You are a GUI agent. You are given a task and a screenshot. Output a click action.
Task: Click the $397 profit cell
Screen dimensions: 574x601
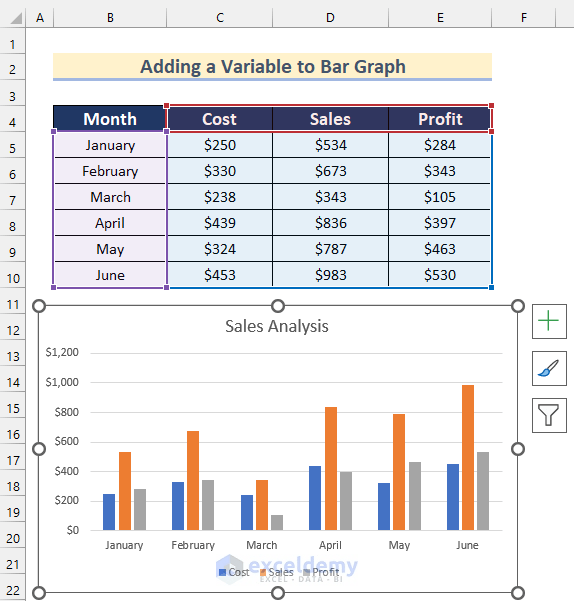(440, 223)
